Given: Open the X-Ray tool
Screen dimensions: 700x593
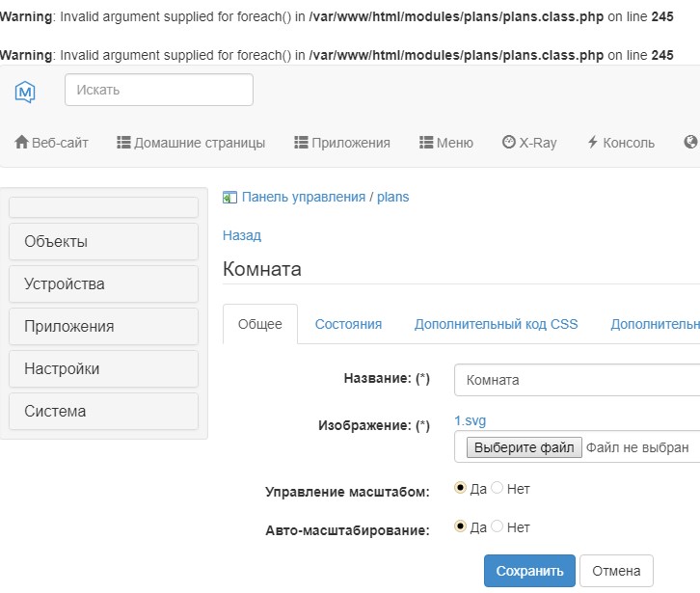Looking at the screenshot, I should 529,143.
